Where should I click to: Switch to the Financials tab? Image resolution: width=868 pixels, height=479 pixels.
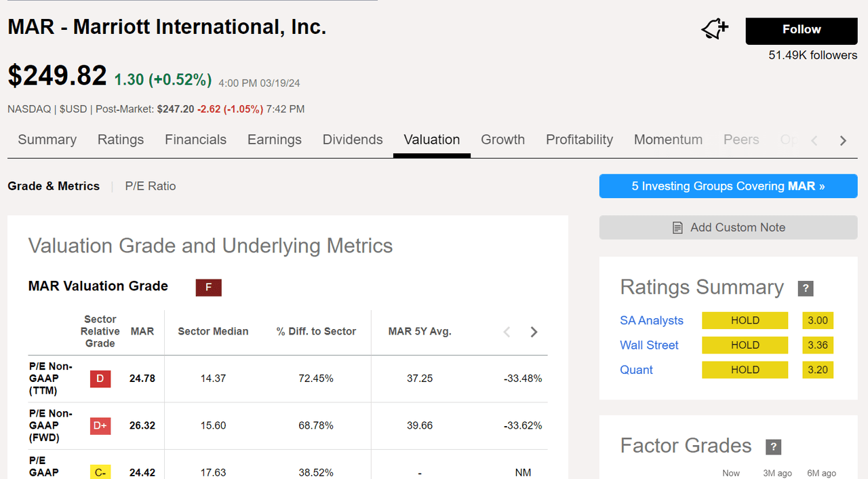point(195,140)
